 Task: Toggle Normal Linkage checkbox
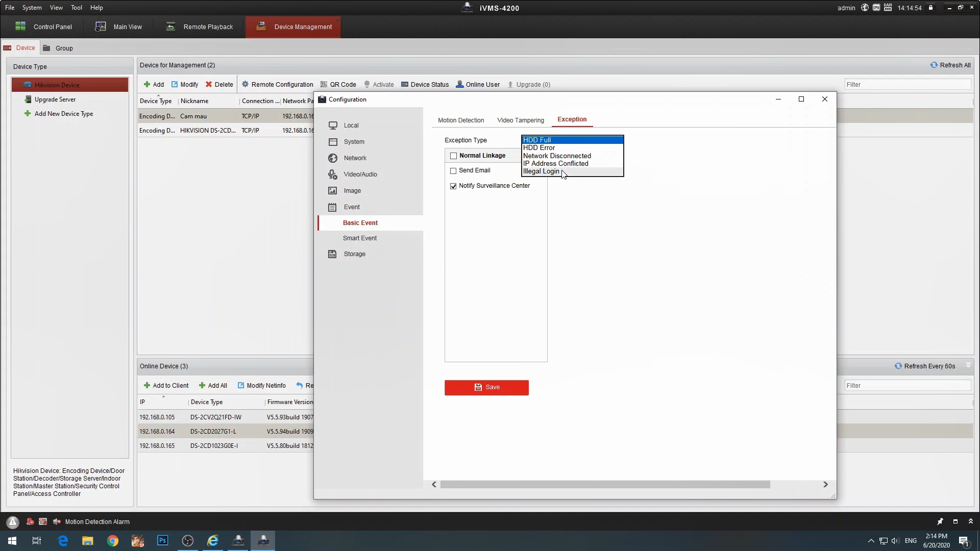pos(453,156)
